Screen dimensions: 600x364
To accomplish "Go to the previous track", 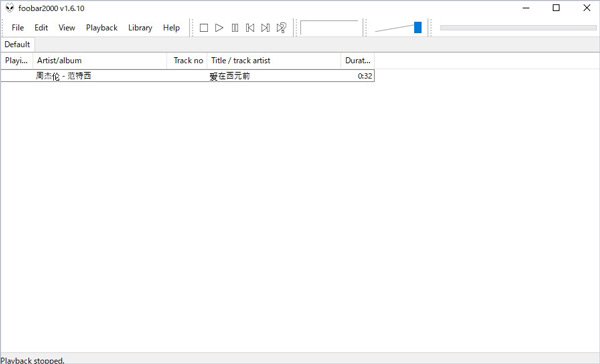I will pyautogui.click(x=250, y=28).
